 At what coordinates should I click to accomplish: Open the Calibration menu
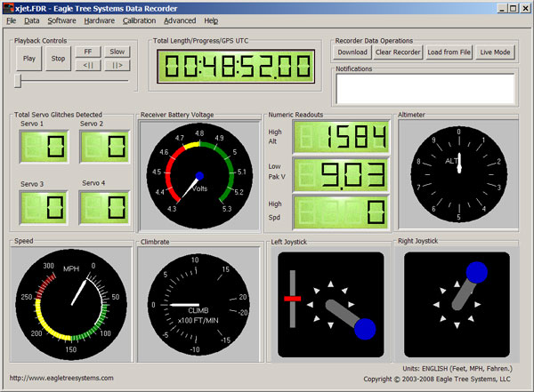click(x=139, y=20)
